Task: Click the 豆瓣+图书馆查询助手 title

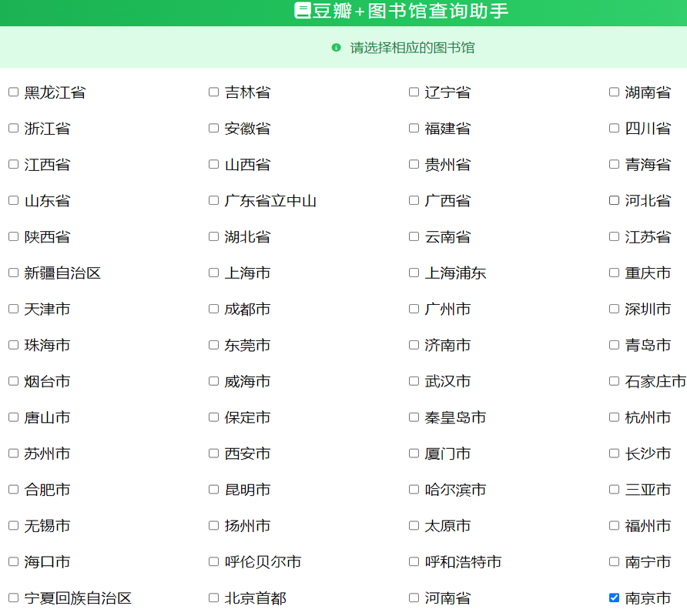Action: (x=411, y=12)
